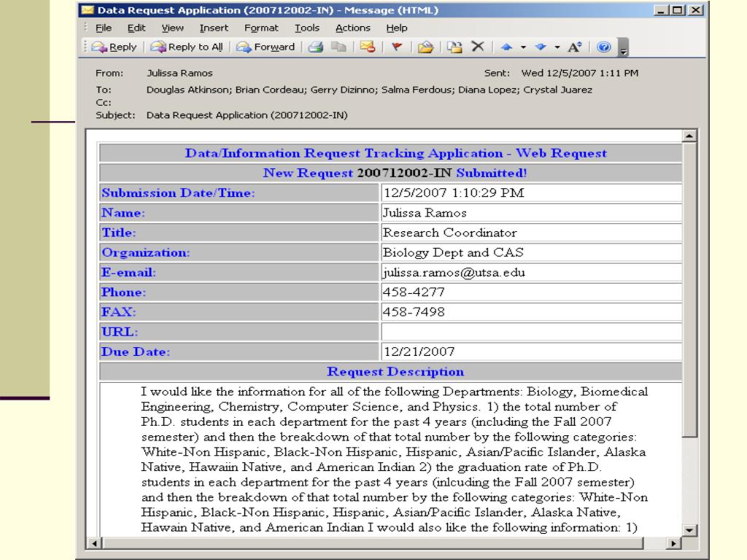The height and width of the screenshot is (560, 747).
Task: Click the vertical scrollbar thumb
Action: click(689, 289)
